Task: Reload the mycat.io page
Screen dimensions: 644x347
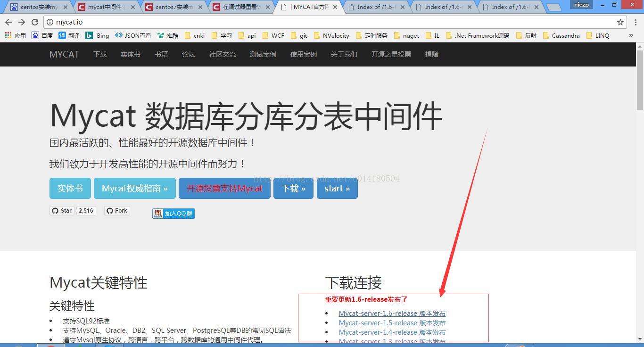Action: pos(35,22)
